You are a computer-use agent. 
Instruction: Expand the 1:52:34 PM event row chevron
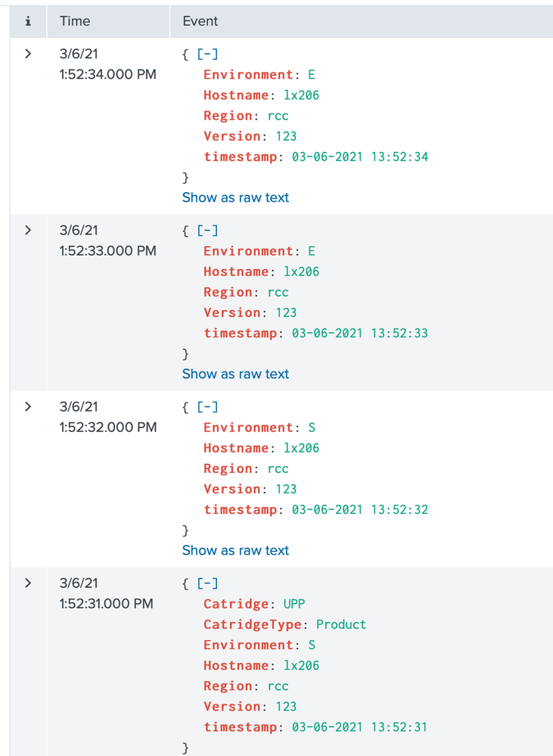coord(28,54)
